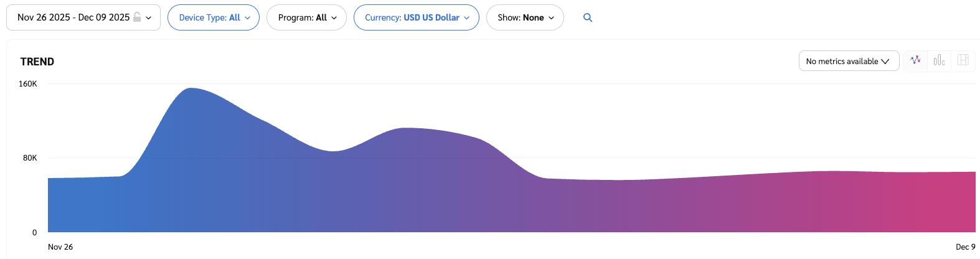Screen dimensions: 980x259
Task: Open the Device Type filter dropdown
Action: click(214, 17)
